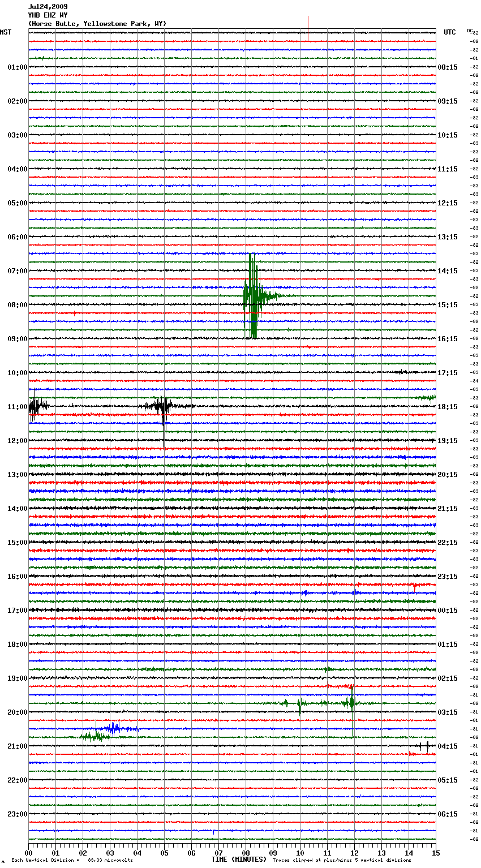Select the 22:00 MST row label
Viewport: 481px width, 868px height.
pyautogui.click(x=17, y=780)
